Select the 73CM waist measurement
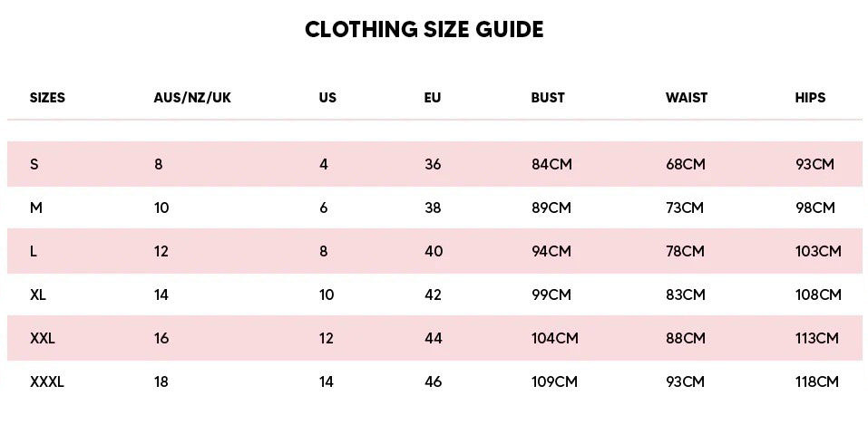Image resolution: width=868 pixels, height=444 pixels. tap(685, 208)
